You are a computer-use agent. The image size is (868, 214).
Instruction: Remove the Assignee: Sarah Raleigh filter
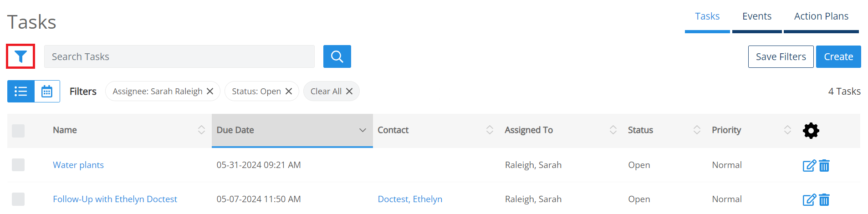[x=210, y=92]
